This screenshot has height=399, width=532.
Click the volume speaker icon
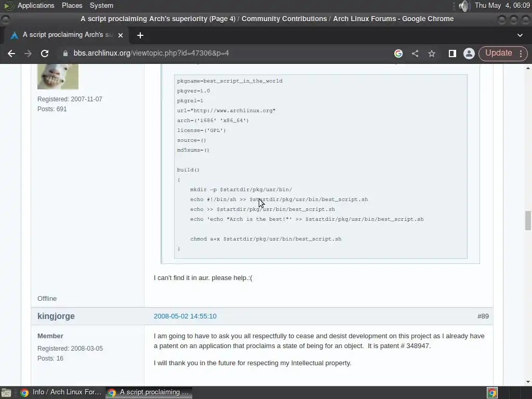pyautogui.click(x=463, y=6)
